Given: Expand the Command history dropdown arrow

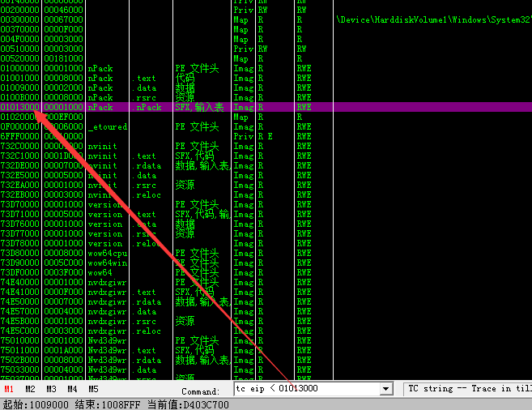Looking at the screenshot, I should 386,389.
